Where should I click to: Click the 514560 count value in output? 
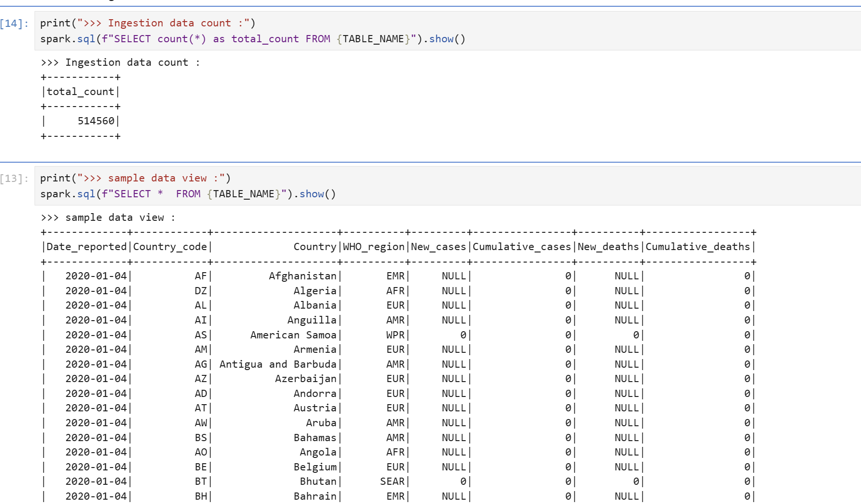(x=96, y=121)
